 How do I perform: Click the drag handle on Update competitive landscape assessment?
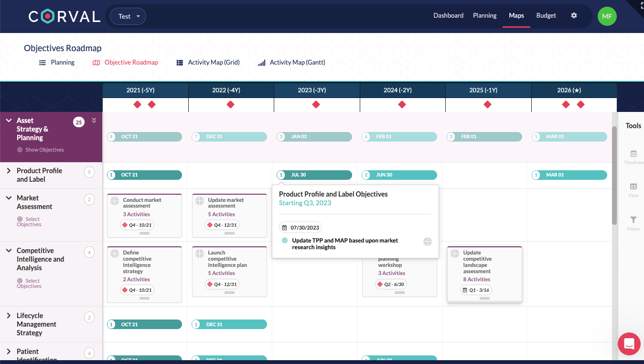coord(484,298)
